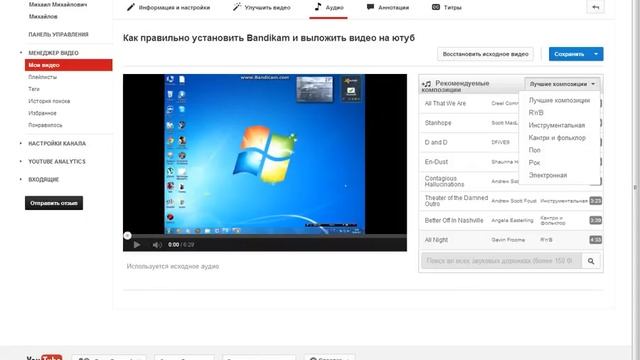
Task: Select Кантри и фольклор genre
Action: click(x=557, y=138)
